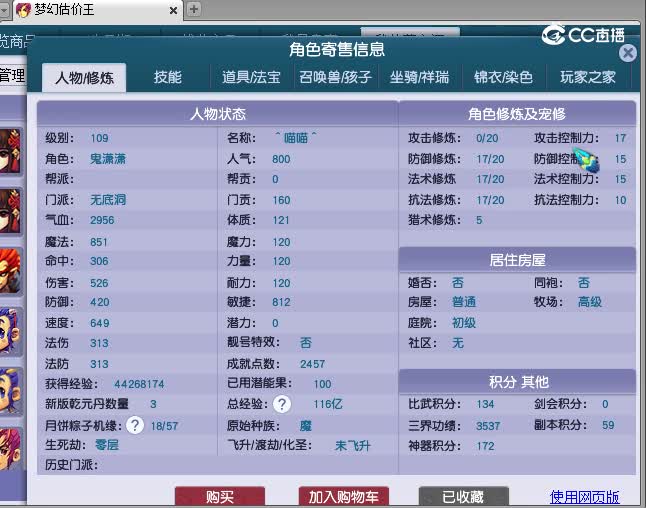Click the 加入购物车 button
646x508 pixels.
(x=344, y=496)
